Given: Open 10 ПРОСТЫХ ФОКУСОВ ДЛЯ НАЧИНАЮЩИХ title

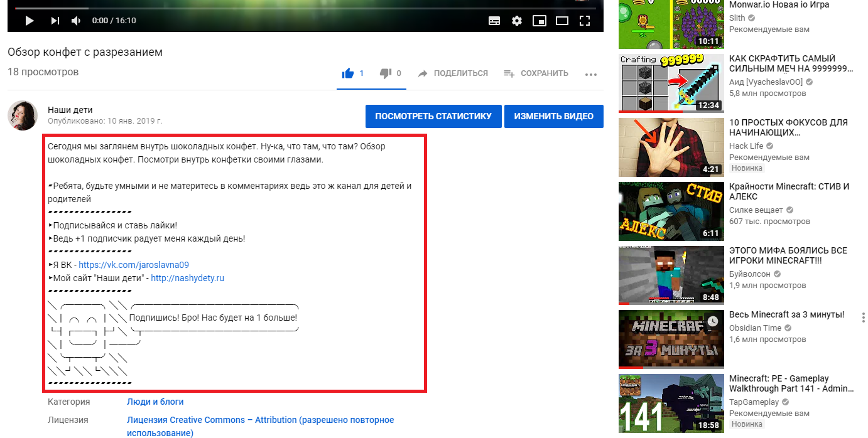Looking at the screenshot, I should pos(788,127).
